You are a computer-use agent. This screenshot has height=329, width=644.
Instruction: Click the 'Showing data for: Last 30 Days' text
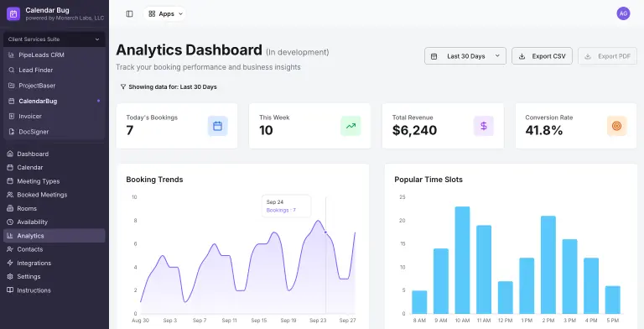(173, 86)
